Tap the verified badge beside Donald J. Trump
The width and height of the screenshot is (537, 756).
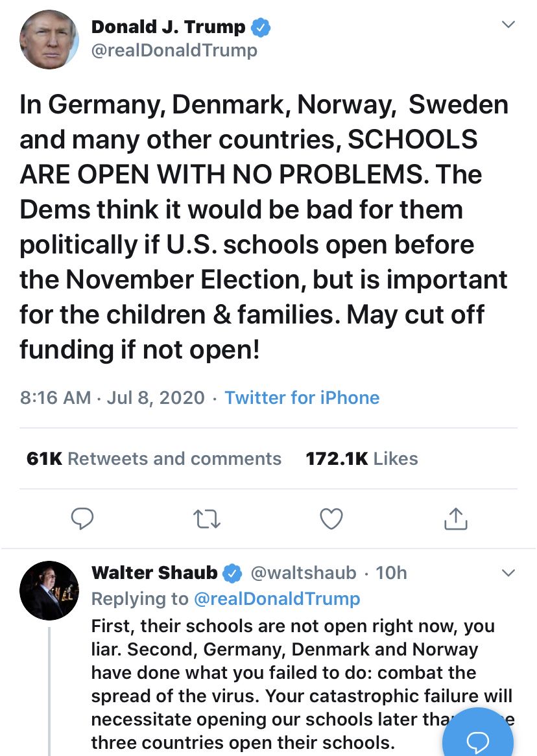(261, 27)
